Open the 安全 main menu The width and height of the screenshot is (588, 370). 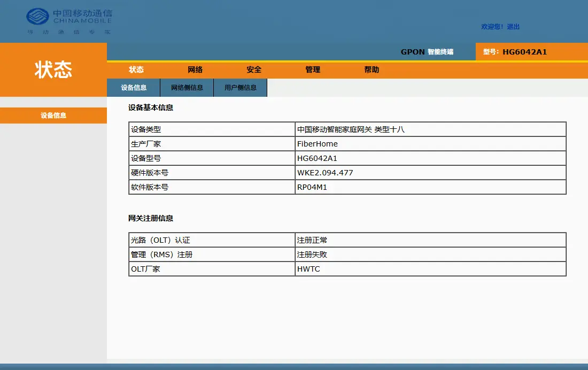click(254, 70)
